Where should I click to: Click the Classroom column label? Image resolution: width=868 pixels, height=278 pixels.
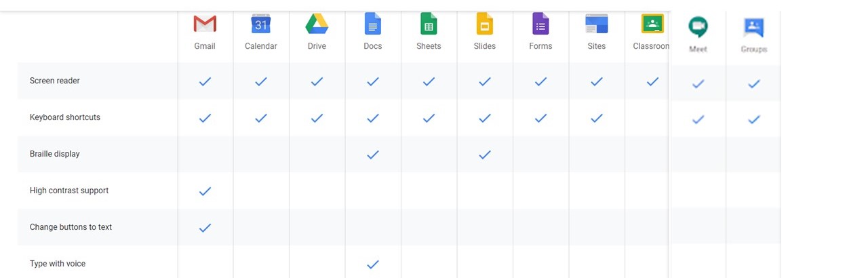pyautogui.click(x=651, y=46)
